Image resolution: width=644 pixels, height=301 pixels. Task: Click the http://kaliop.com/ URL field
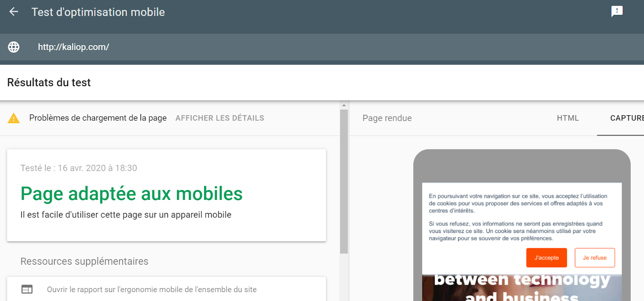coord(74,47)
